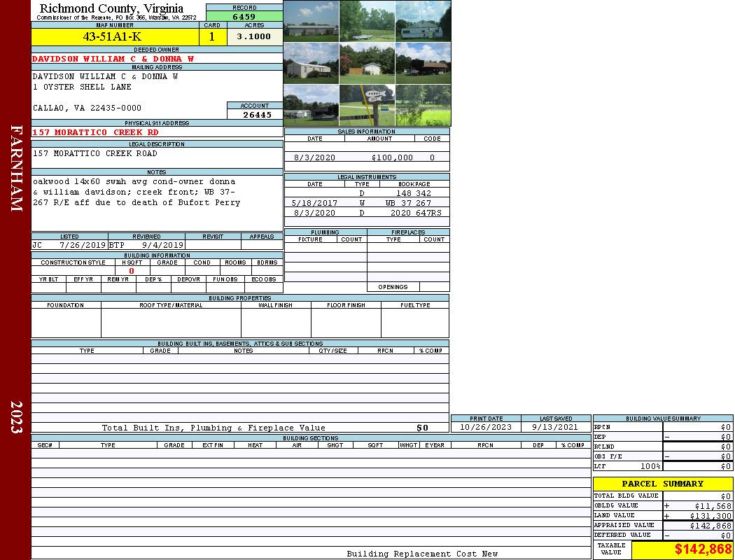
Task: Open the boat trailer by trees photo
Action: pos(367,21)
